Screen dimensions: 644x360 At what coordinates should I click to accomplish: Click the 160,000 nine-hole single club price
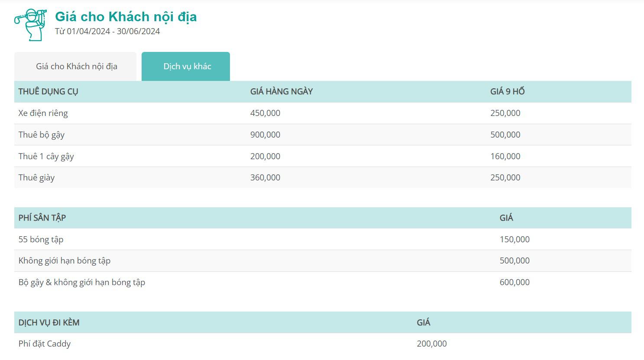pyautogui.click(x=505, y=156)
